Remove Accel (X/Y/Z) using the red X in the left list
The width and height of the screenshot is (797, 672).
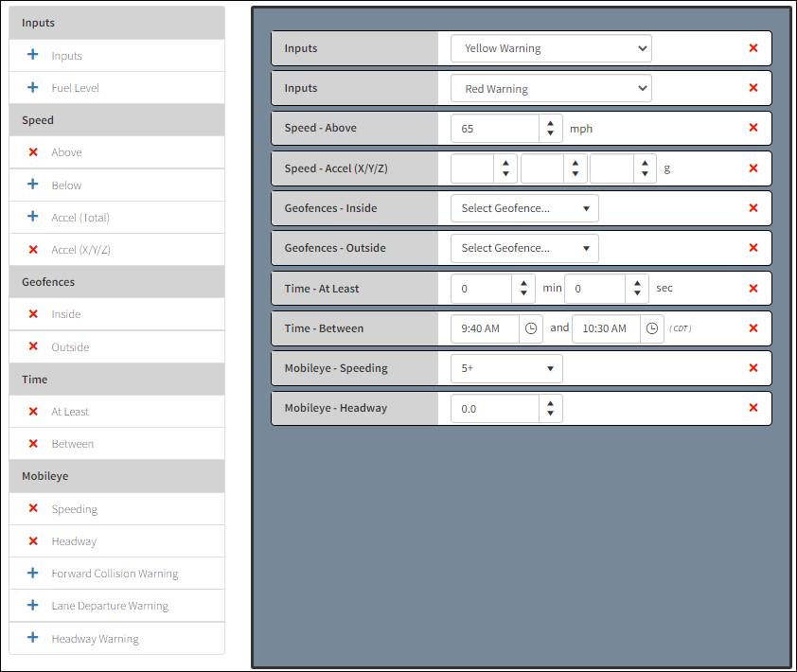pos(33,249)
